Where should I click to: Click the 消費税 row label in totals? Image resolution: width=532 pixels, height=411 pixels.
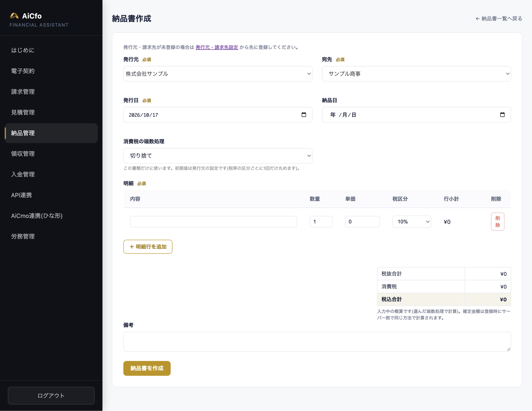coord(389,286)
